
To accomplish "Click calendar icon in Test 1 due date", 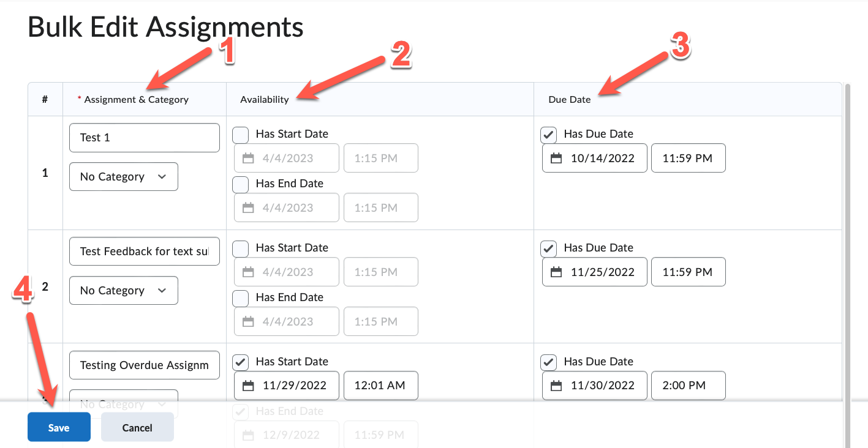I will click(x=556, y=159).
